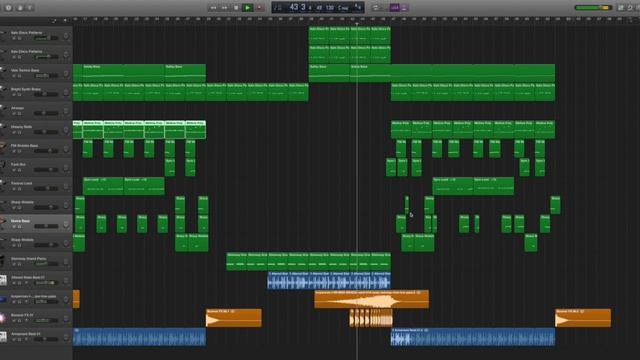Solo the Steinway Grand Piano track
The height and width of the screenshot is (360, 640).
pyautogui.click(x=19, y=264)
